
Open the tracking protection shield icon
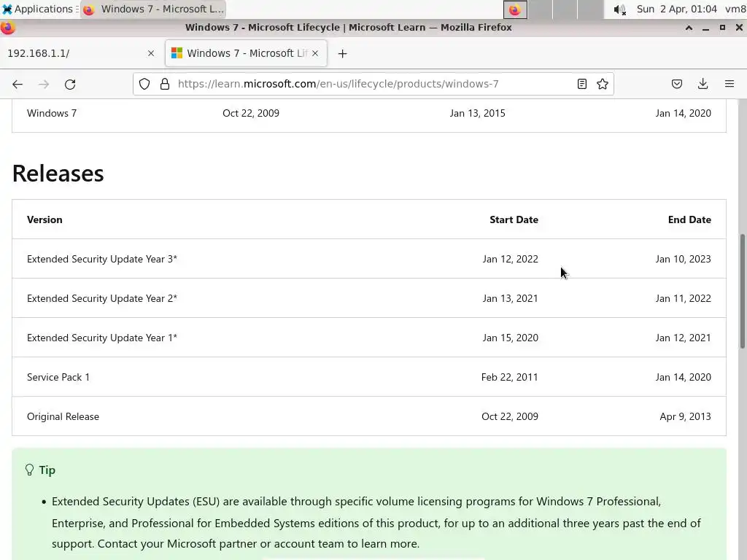click(x=144, y=85)
